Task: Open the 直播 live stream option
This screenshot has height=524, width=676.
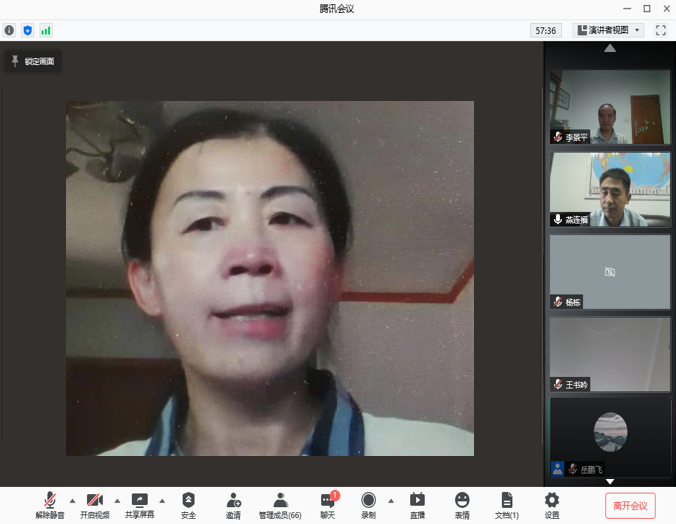Action: click(417, 501)
